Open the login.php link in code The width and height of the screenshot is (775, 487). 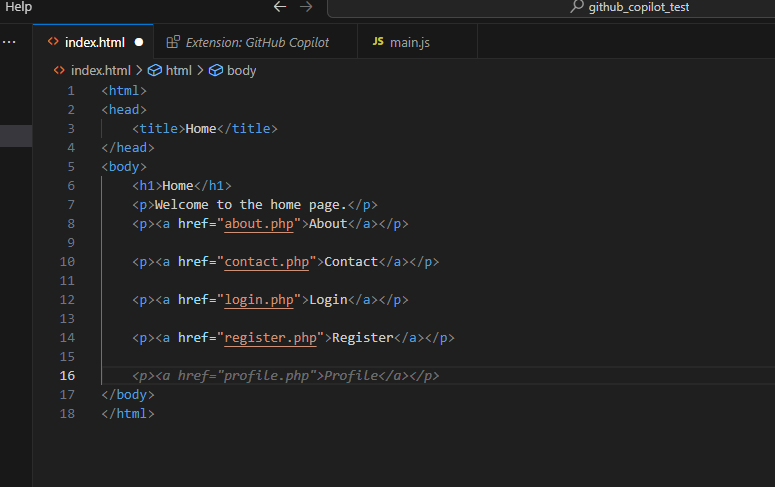259,300
